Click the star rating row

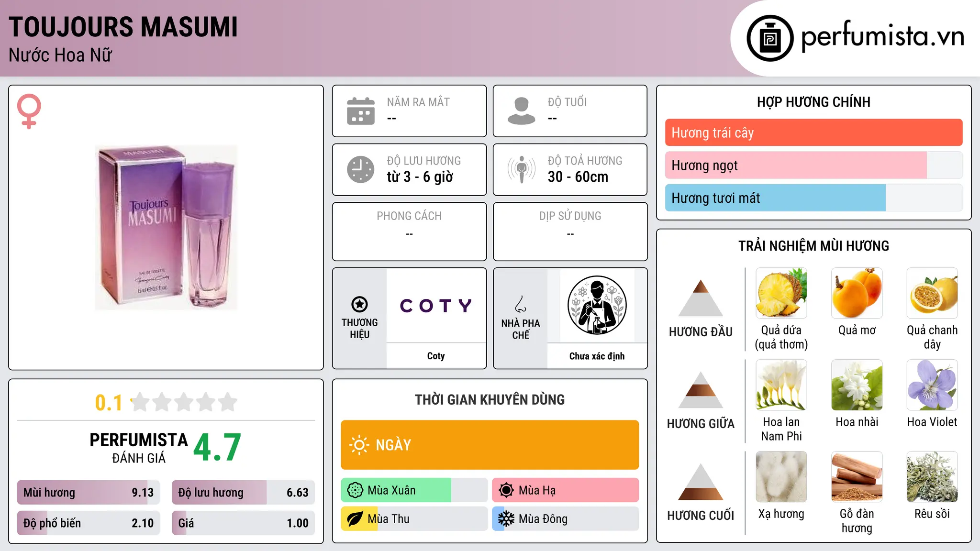point(184,402)
